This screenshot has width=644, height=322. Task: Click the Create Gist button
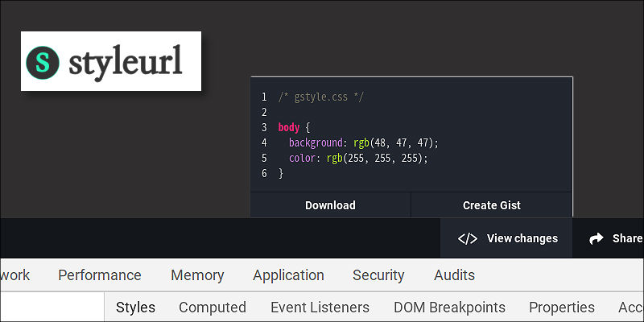pyautogui.click(x=492, y=205)
